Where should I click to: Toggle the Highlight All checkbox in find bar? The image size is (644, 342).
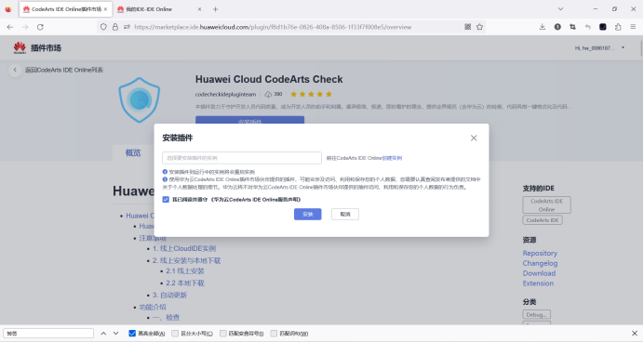pyautogui.click(x=132, y=334)
